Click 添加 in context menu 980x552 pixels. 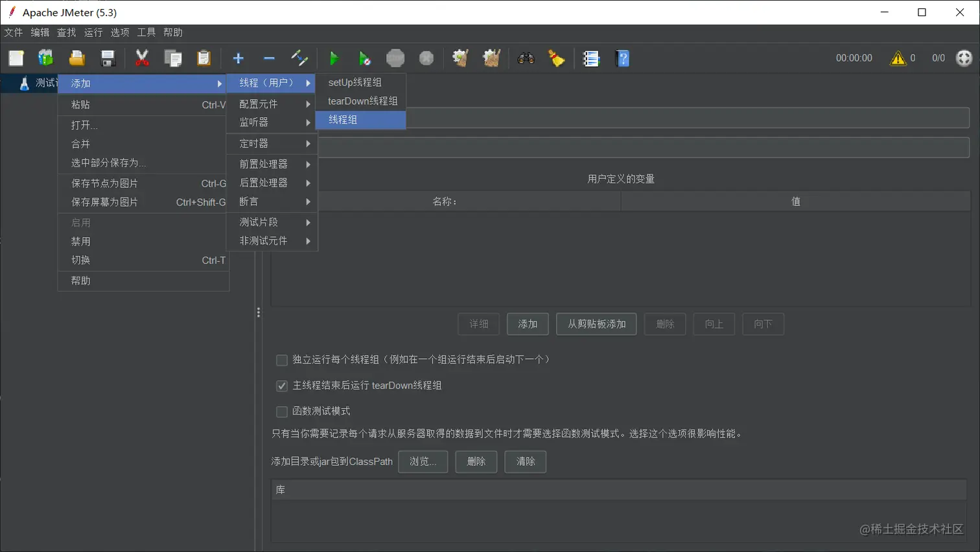(142, 84)
